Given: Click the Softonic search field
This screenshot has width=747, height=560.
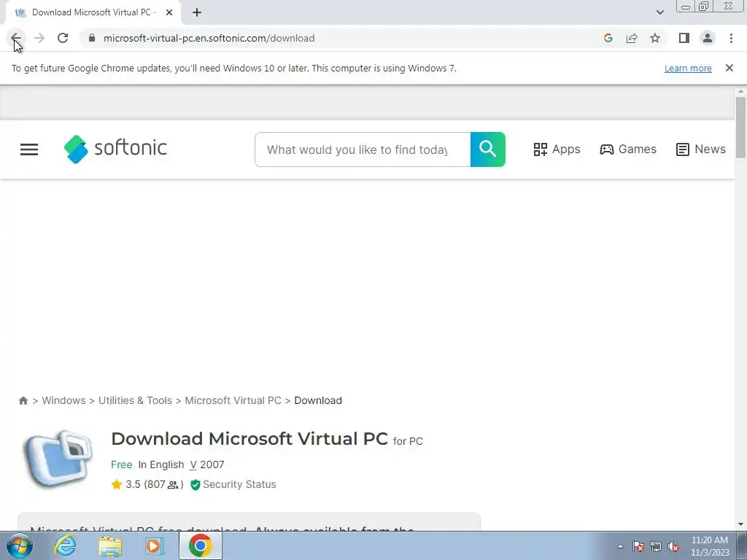Looking at the screenshot, I should (363, 149).
